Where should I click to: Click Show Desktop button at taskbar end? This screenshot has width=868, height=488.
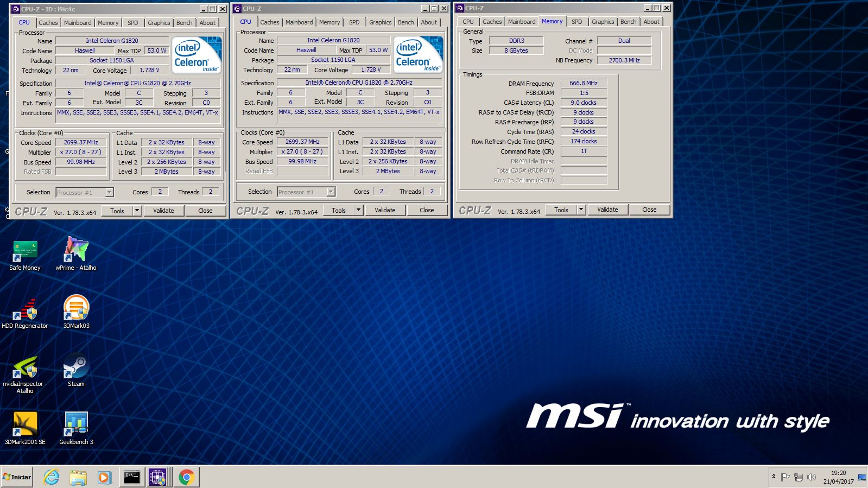862,477
